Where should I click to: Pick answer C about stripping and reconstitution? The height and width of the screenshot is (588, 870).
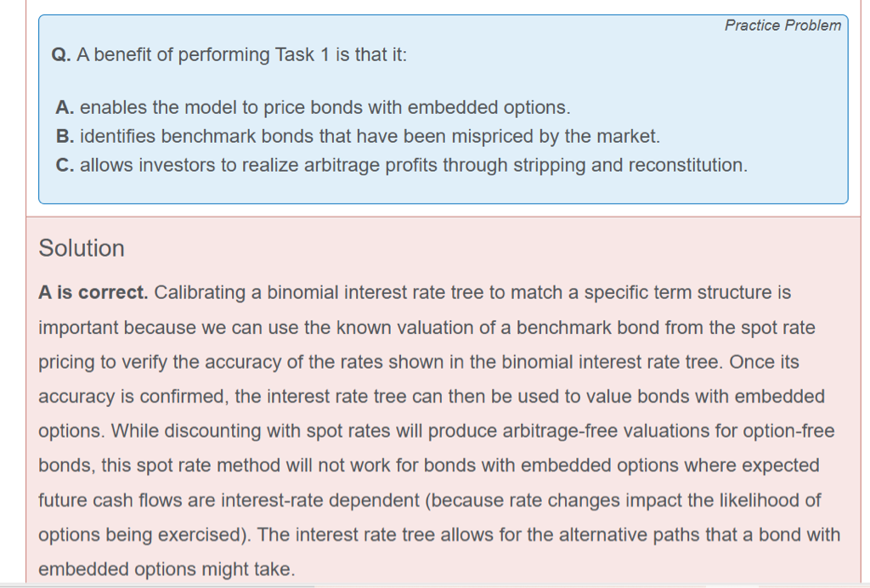(401, 165)
